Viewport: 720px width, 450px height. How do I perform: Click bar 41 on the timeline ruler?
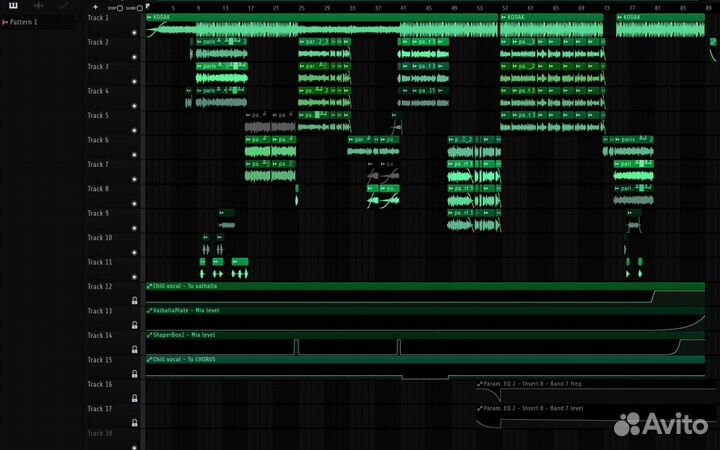(403, 7)
